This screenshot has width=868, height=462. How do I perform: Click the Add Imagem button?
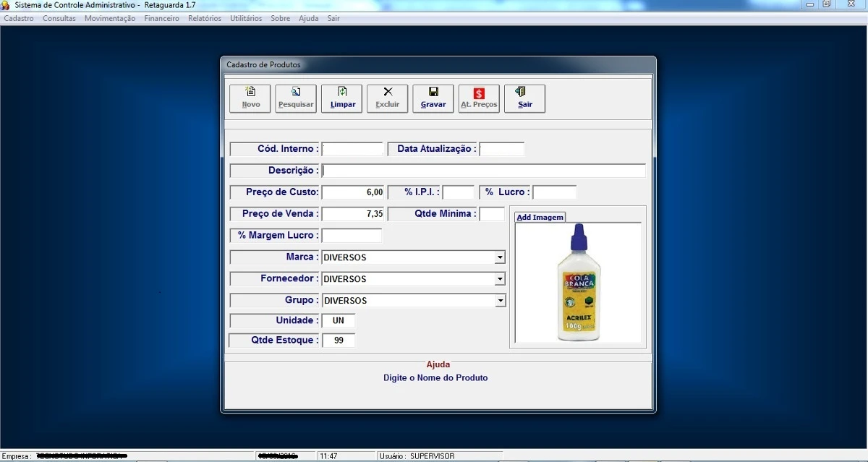(x=540, y=217)
